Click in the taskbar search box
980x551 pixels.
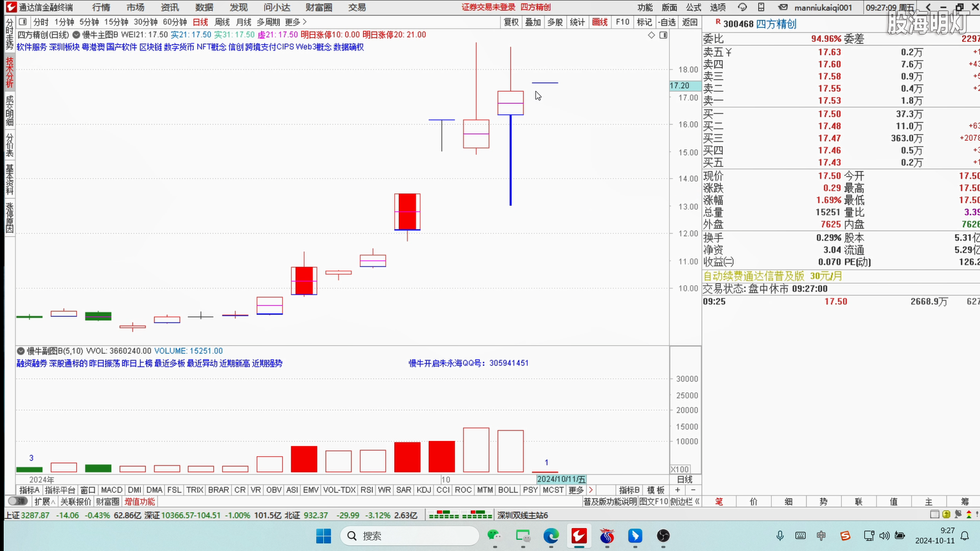(x=410, y=536)
